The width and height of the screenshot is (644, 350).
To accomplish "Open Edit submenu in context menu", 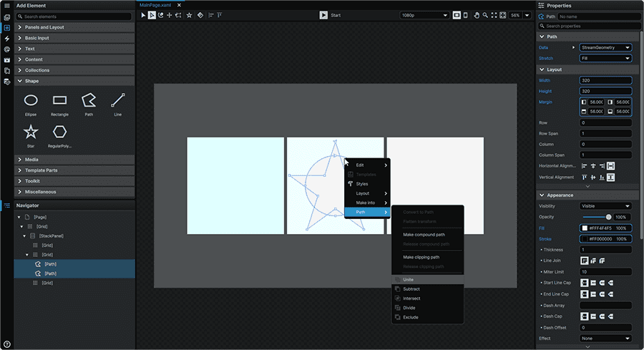I will pyautogui.click(x=367, y=165).
